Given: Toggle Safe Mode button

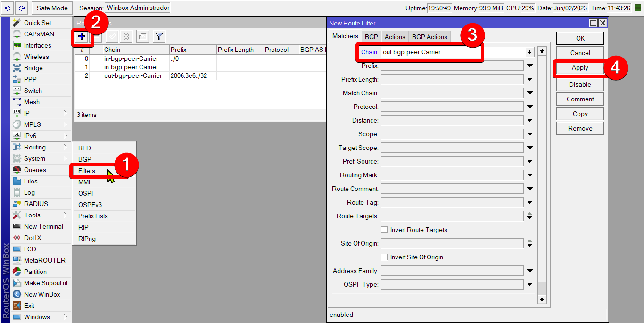Looking at the screenshot, I should click(52, 8).
